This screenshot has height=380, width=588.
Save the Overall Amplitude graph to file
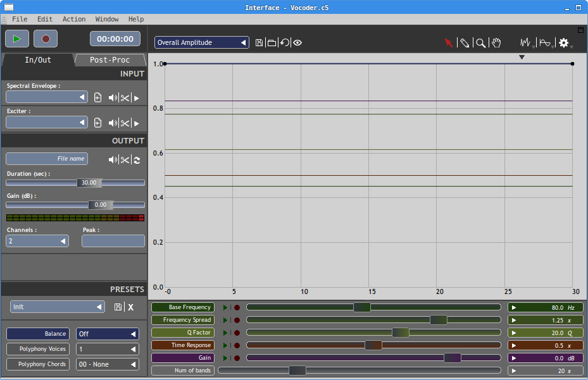(x=259, y=43)
